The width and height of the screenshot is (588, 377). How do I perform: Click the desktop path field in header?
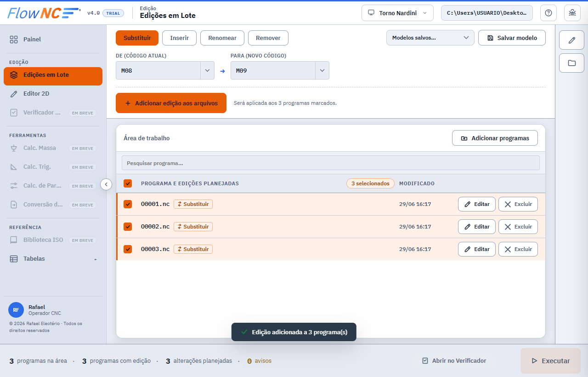coord(487,13)
